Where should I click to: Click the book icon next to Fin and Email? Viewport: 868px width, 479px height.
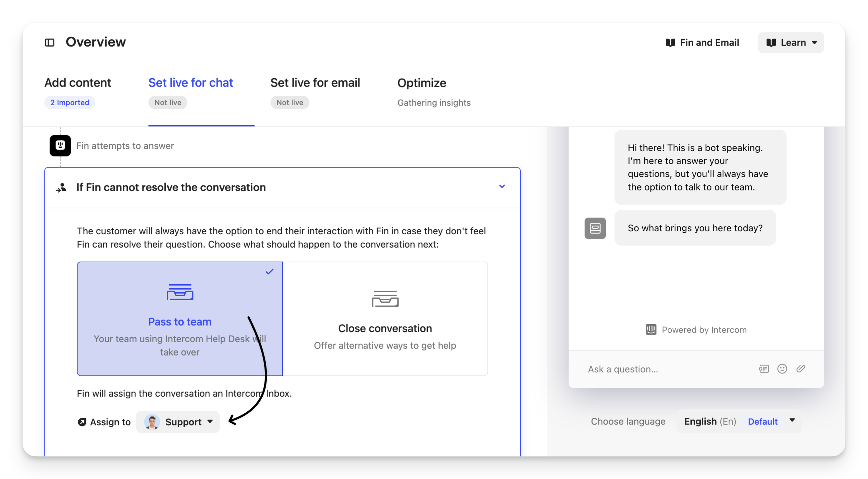click(x=670, y=43)
